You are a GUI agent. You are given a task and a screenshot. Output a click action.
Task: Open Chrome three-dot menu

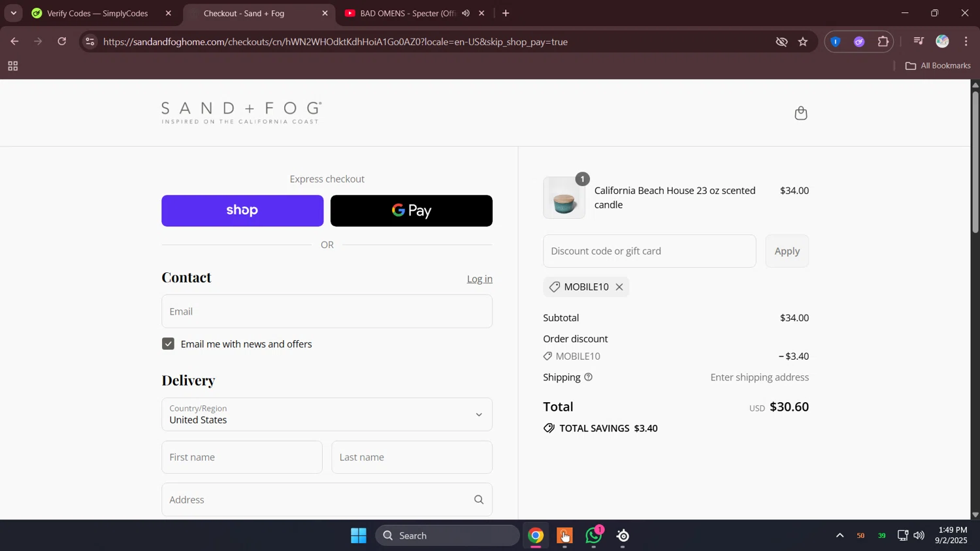pyautogui.click(x=966, y=42)
